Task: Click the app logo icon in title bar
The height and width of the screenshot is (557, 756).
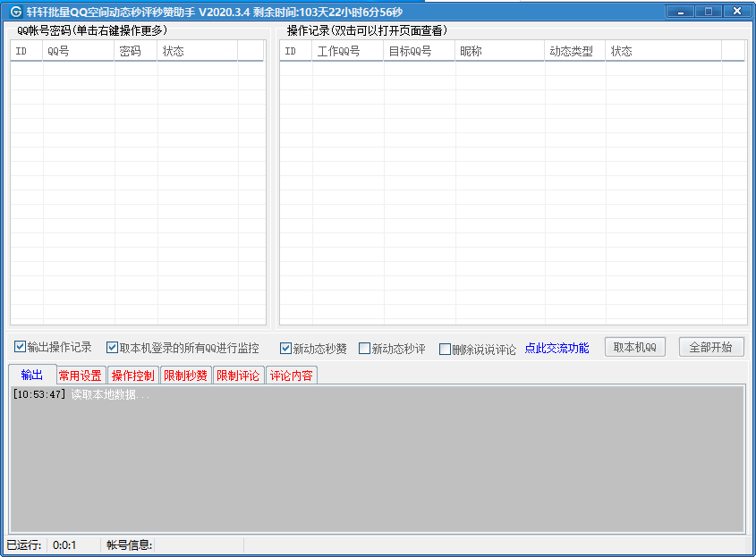Action: click(x=16, y=12)
